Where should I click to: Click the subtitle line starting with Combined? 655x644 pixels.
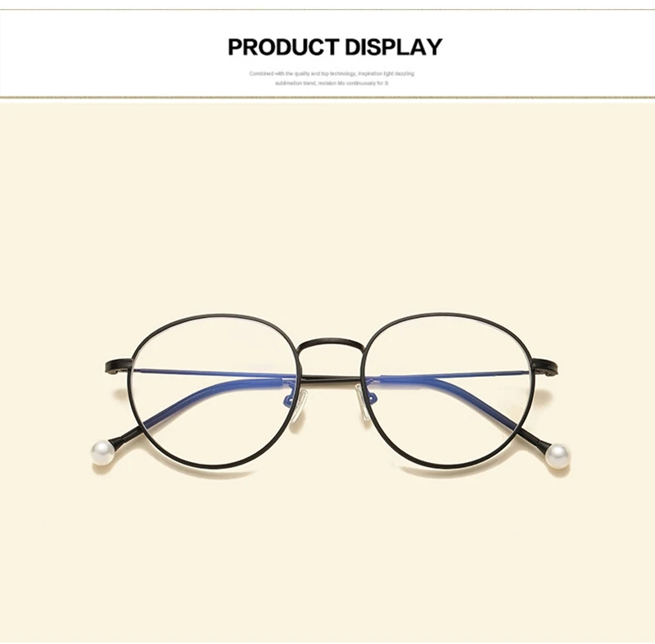(332, 74)
